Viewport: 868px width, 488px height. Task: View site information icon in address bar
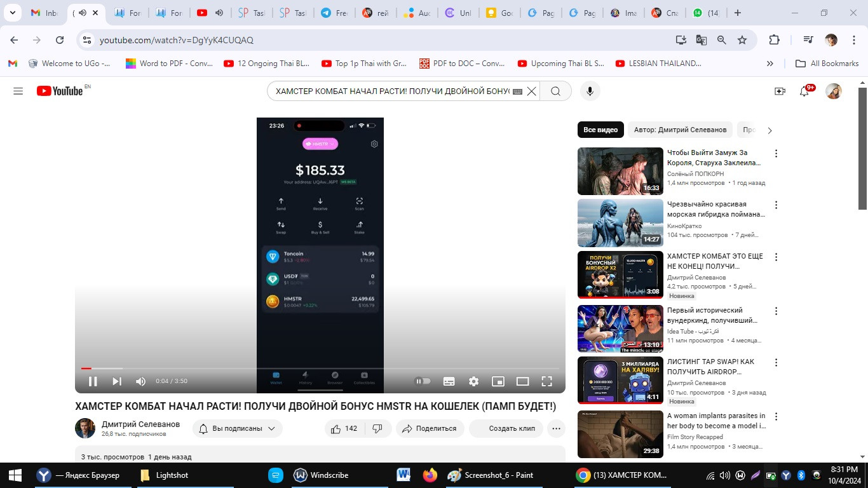[87, 40]
